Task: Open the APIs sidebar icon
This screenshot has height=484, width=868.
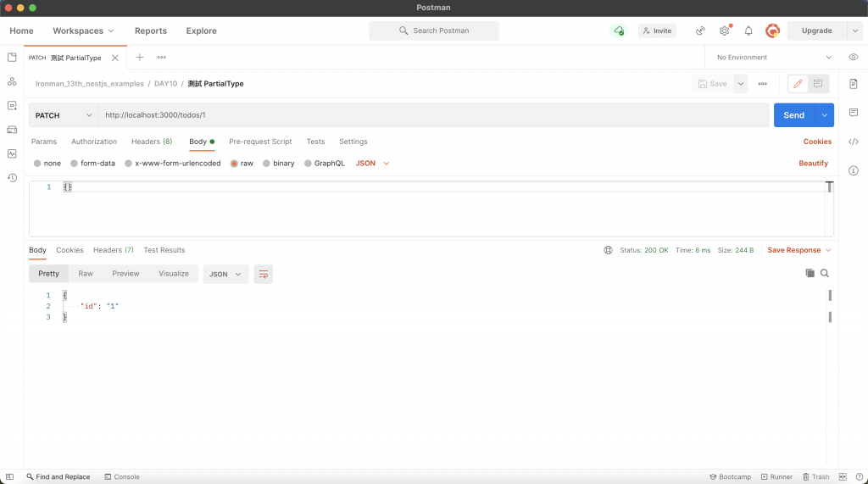Action: point(12,81)
